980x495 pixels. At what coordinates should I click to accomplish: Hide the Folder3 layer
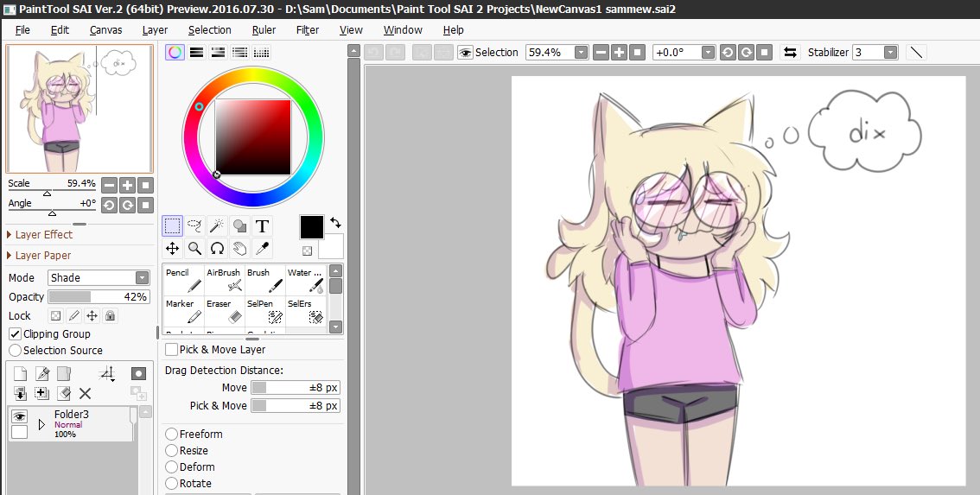[x=19, y=416]
